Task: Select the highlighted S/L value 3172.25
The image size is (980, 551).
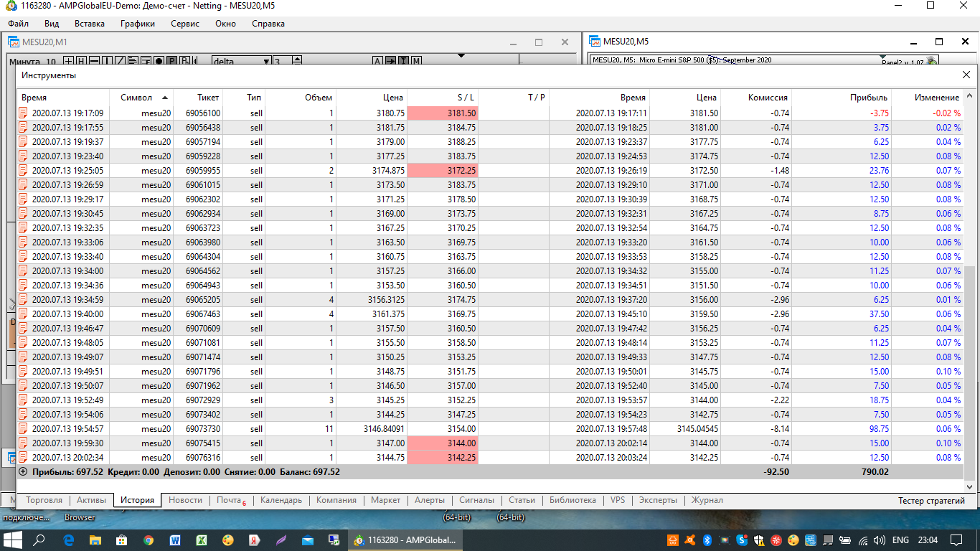Action: (x=443, y=170)
